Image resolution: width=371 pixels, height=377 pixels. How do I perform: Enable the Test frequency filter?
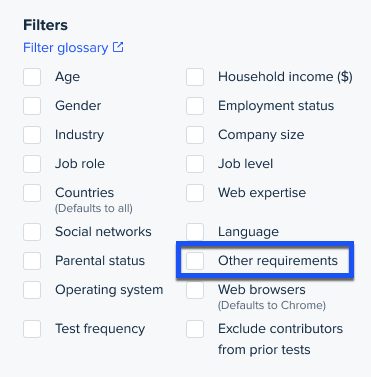click(x=32, y=329)
